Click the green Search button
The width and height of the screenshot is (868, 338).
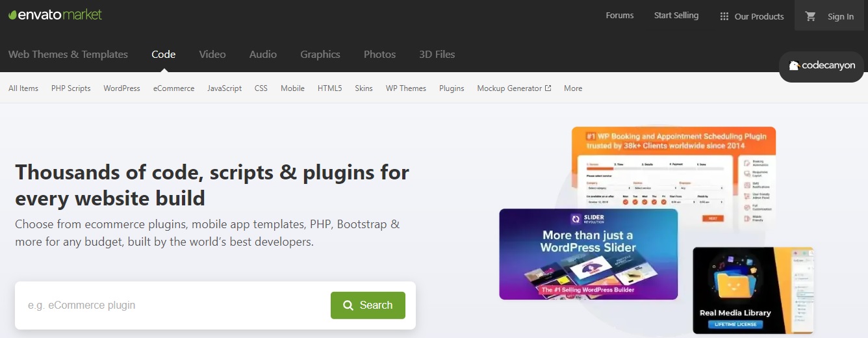pos(368,305)
